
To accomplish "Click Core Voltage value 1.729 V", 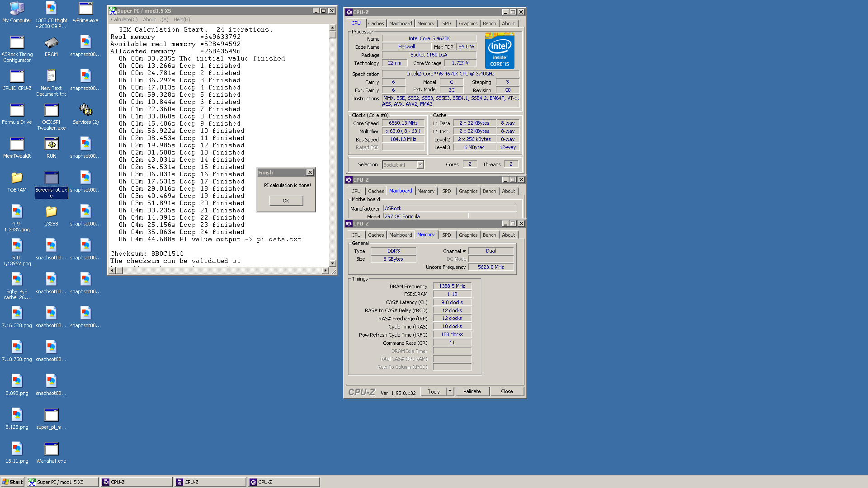I will click(x=460, y=63).
